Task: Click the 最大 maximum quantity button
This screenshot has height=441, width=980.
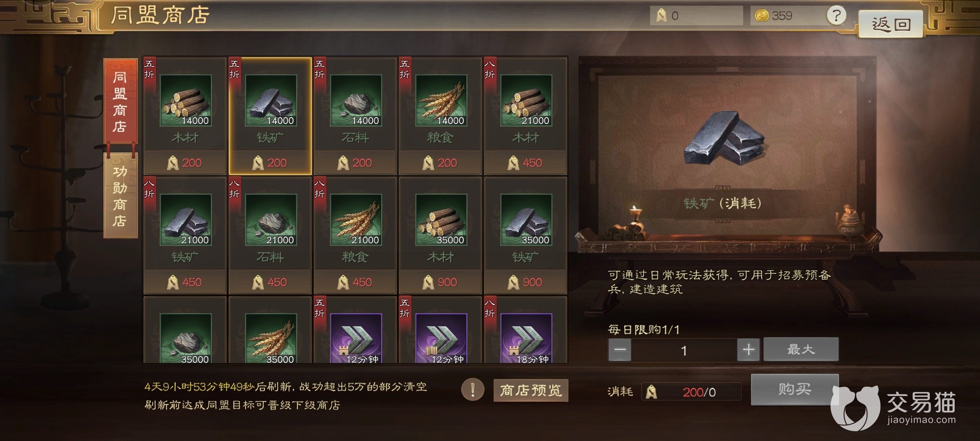Action: pos(801,349)
